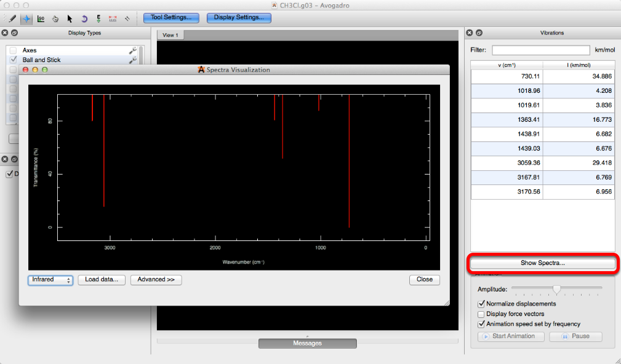This screenshot has width=621, height=364.
Task: Select the Auto Optimization tool
Action: [98, 18]
